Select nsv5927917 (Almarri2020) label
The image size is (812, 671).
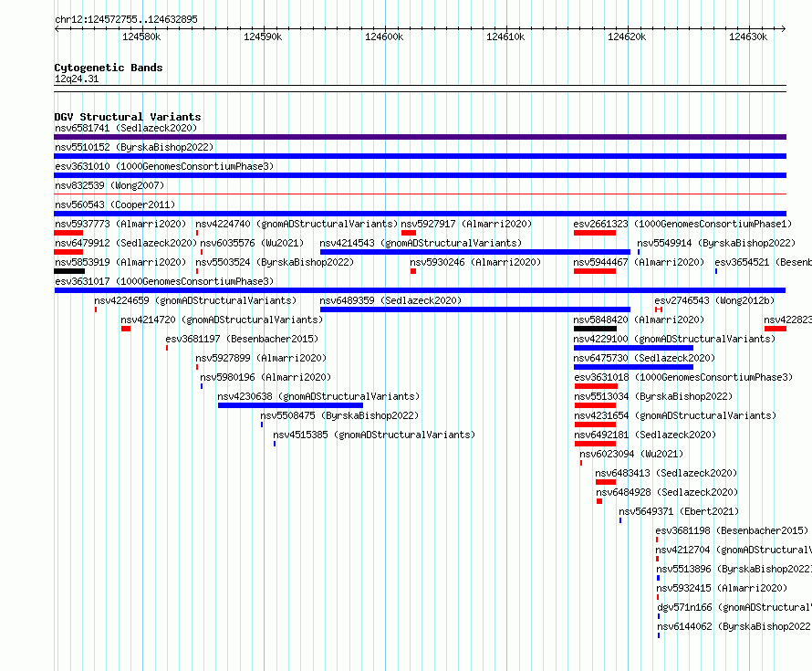pyautogui.click(x=466, y=224)
